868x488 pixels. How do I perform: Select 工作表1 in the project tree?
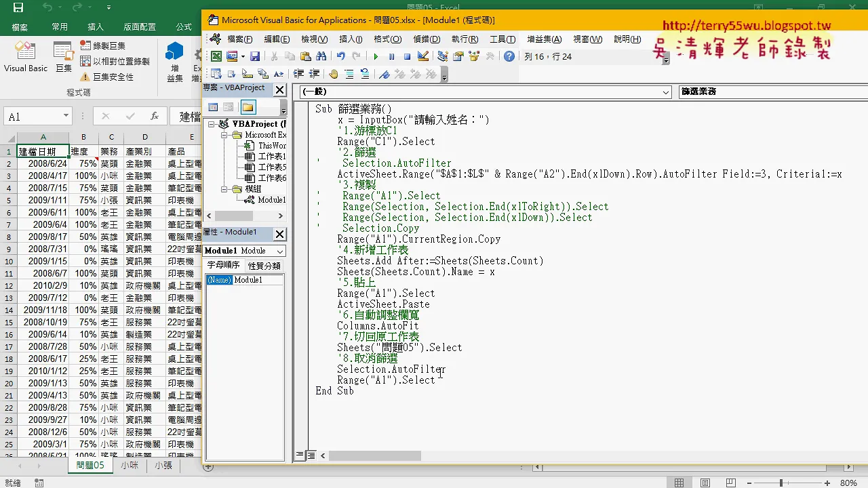[x=272, y=157]
